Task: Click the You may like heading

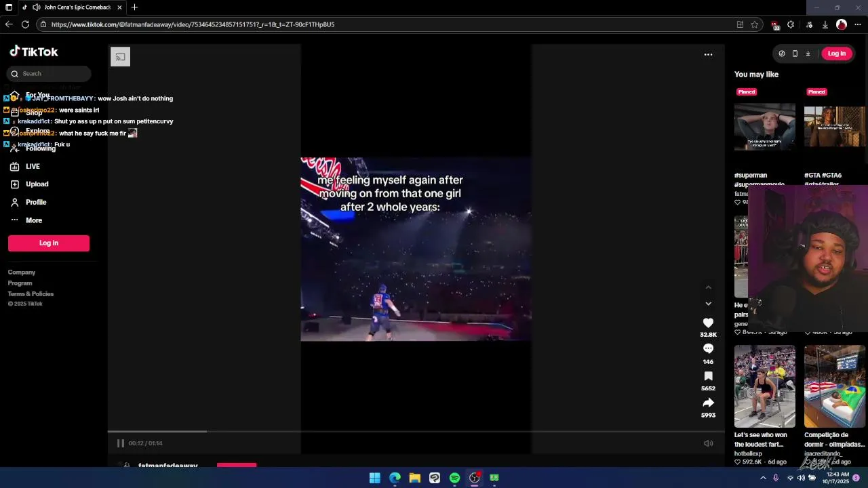Action: pos(756,75)
